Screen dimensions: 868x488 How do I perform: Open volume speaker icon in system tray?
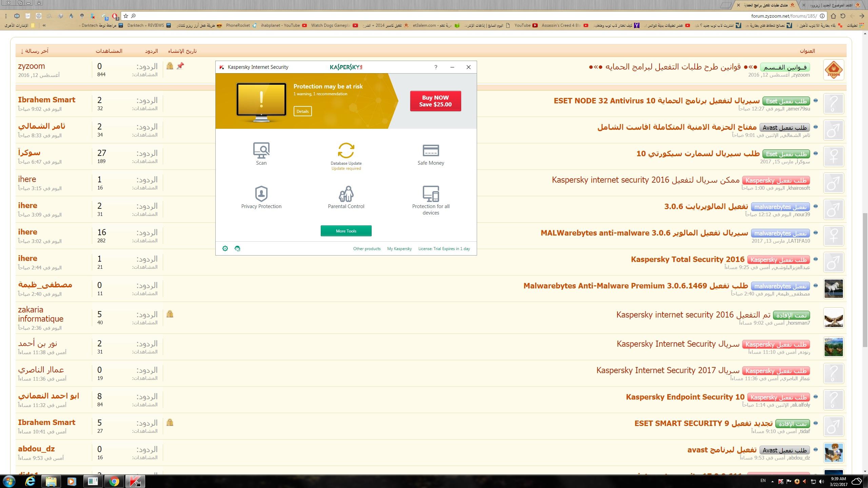pos(822,481)
